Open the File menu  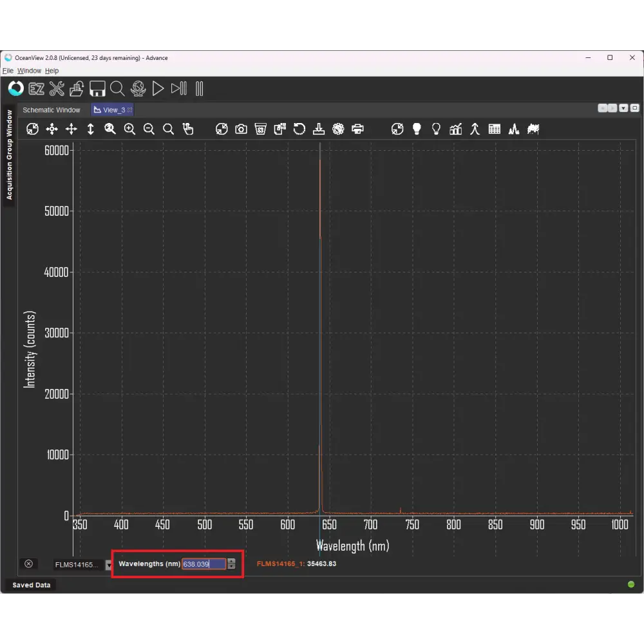click(x=8, y=71)
